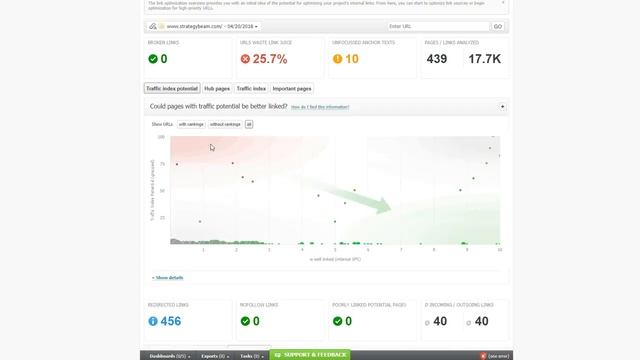Screen dimensions: 640x360
Task: Click the blue info icon beside 456
Action: pos(153,321)
